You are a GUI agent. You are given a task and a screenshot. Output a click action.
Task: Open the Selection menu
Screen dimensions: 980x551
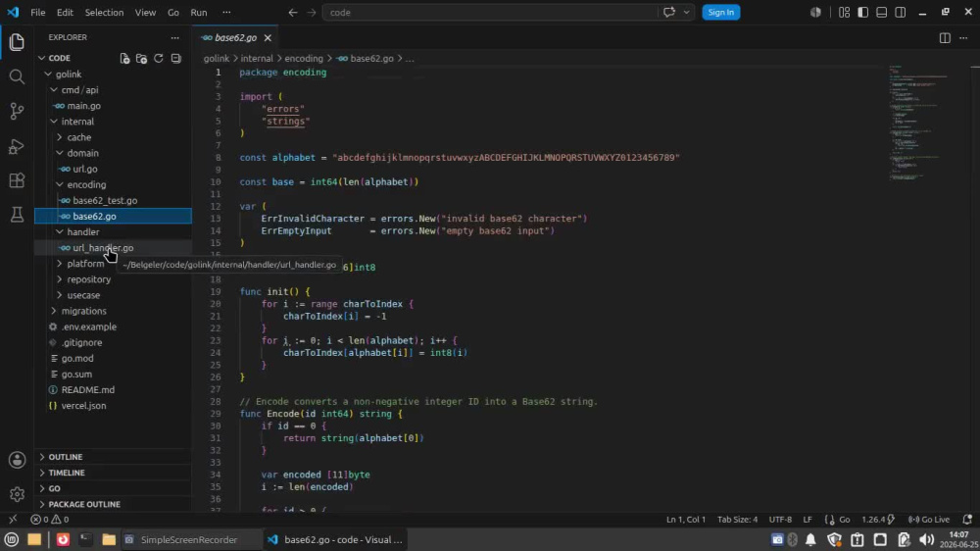(x=104, y=13)
